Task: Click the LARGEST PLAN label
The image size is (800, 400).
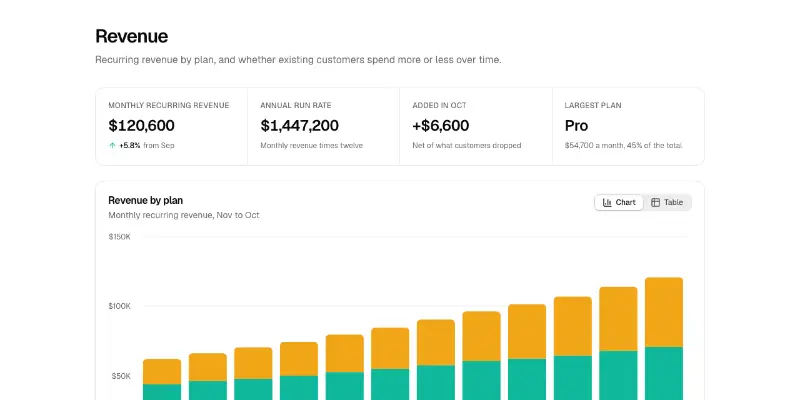Action: pyautogui.click(x=593, y=106)
